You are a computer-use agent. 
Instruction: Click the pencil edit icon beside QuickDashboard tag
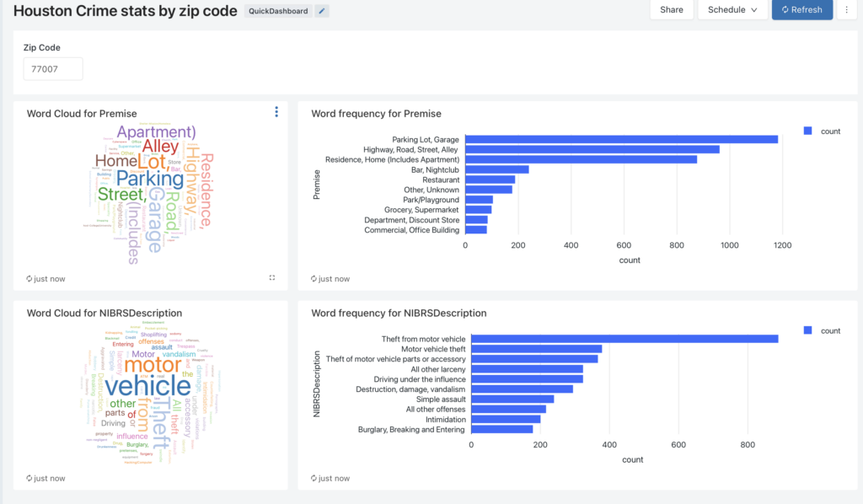(x=323, y=11)
